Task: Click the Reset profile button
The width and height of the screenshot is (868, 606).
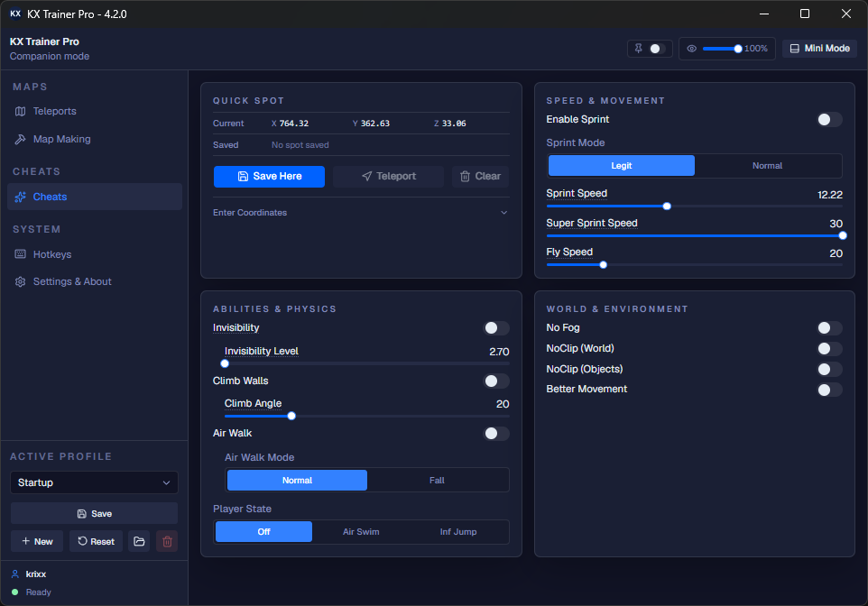Action: click(x=96, y=541)
